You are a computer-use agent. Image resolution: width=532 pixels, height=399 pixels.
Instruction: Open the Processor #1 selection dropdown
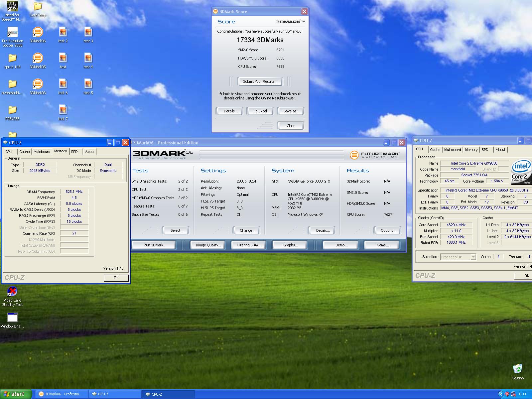point(458,257)
